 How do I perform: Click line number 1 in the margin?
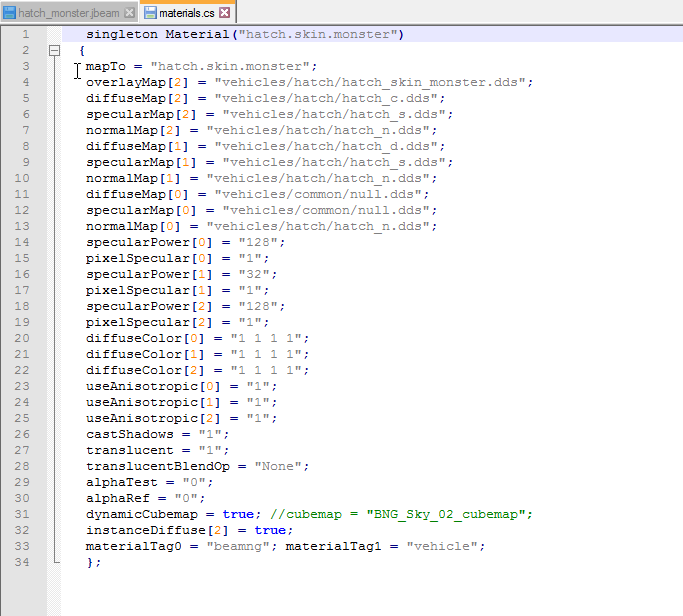(26, 34)
